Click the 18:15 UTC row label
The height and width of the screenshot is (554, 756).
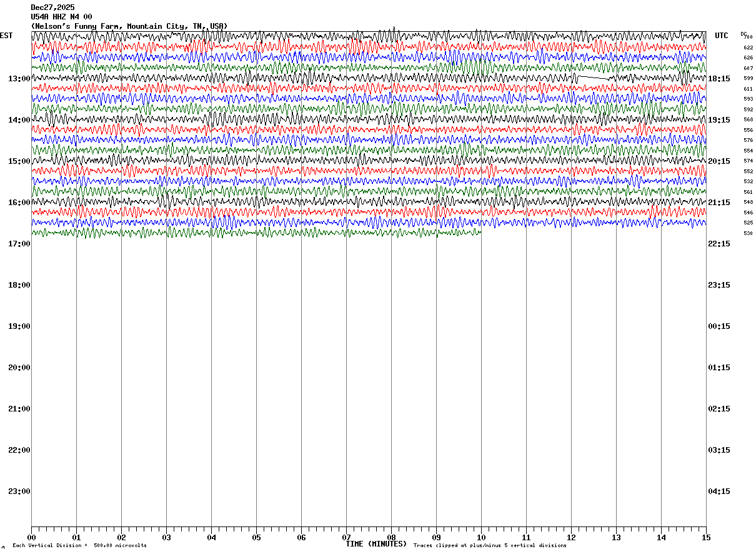719,78
